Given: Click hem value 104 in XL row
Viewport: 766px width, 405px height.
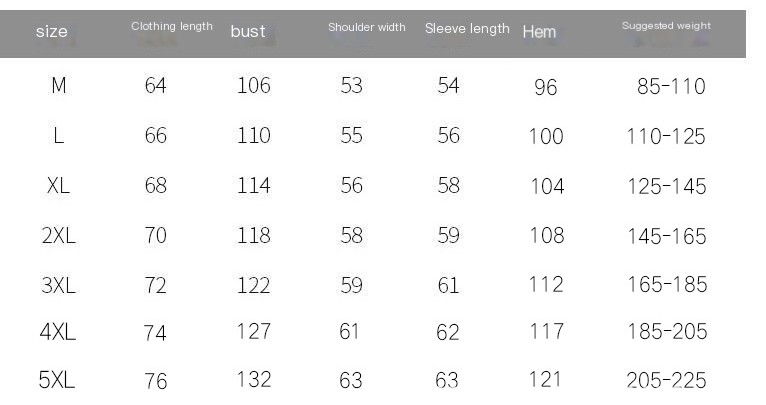Looking at the screenshot, I should coord(547,186).
